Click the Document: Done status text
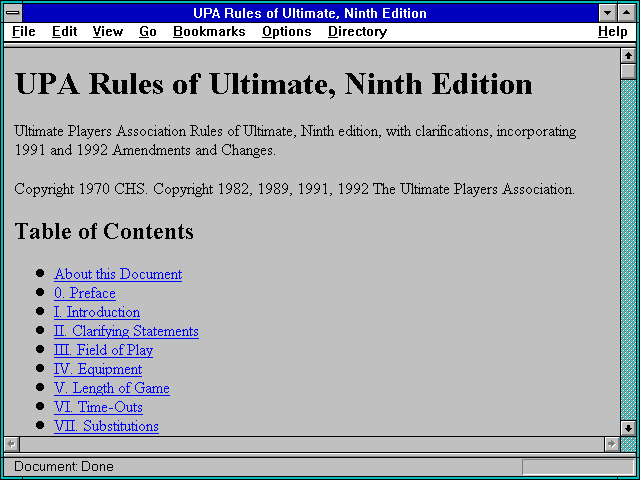 64,467
